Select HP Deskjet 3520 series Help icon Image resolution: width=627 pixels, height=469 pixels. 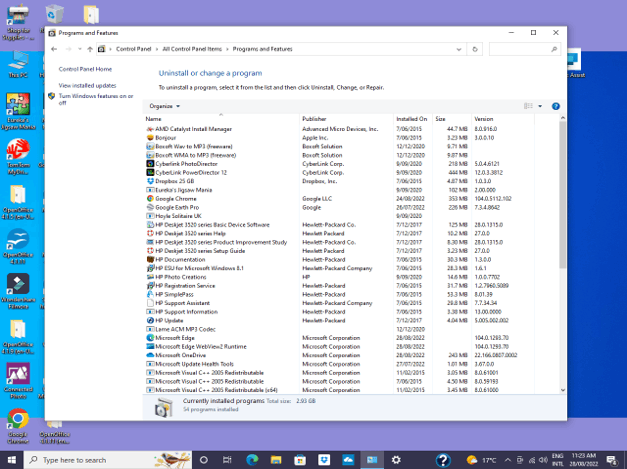tap(150, 234)
